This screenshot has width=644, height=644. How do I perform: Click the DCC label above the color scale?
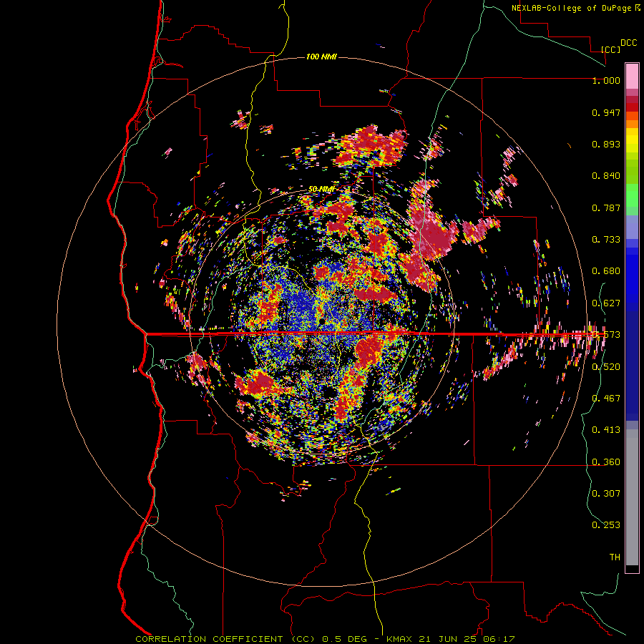click(628, 43)
